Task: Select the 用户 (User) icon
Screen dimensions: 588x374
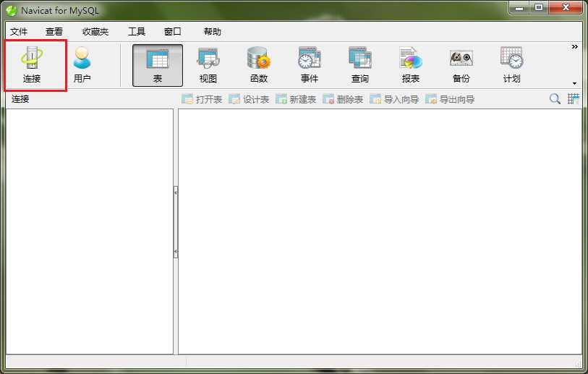Action: click(82, 65)
